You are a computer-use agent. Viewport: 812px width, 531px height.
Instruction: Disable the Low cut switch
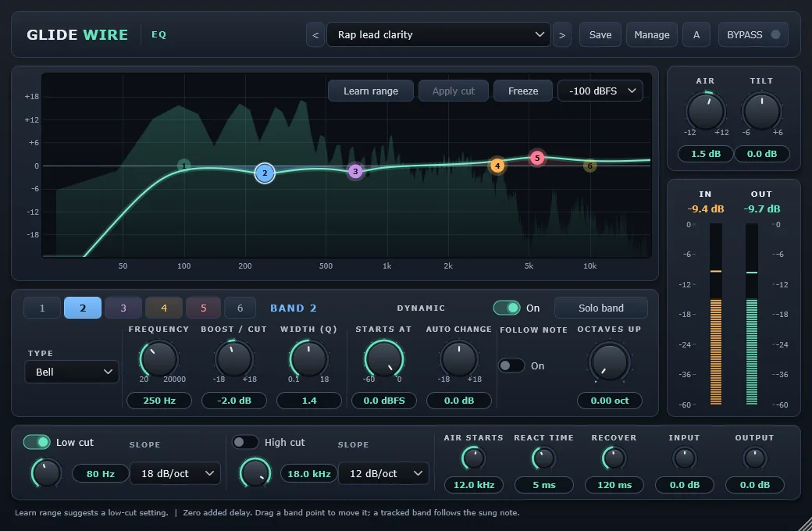pos(37,442)
